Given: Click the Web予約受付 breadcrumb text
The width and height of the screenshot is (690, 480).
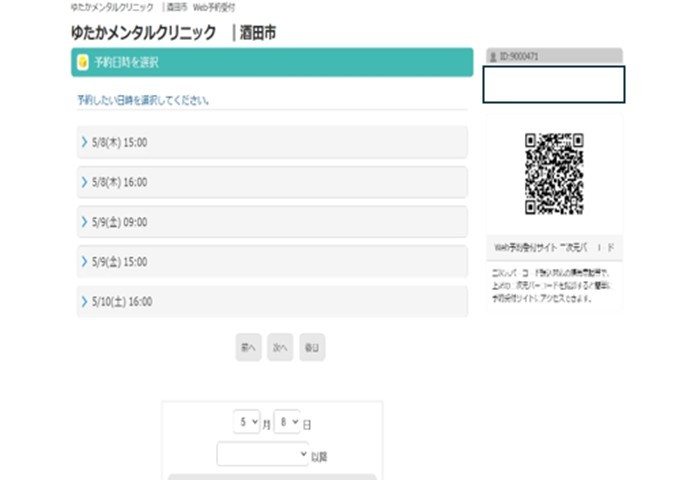Looking at the screenshot, I should click(214, 7).
